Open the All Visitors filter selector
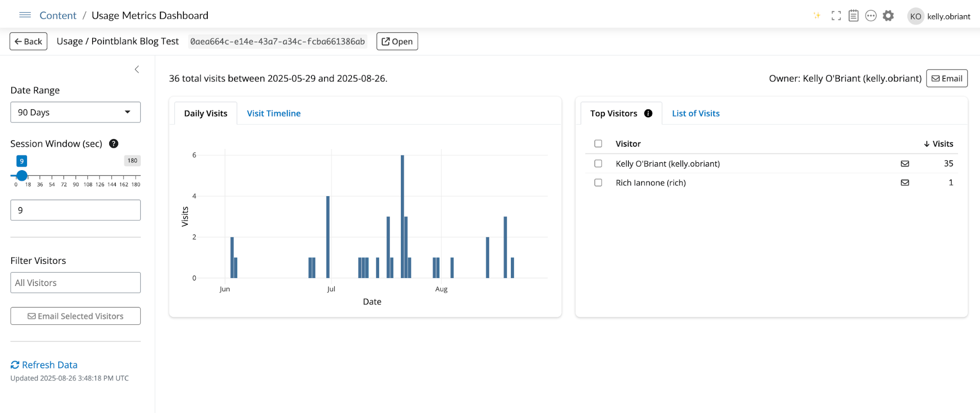Screen dimensions: 980x413 tap(75, 283)
